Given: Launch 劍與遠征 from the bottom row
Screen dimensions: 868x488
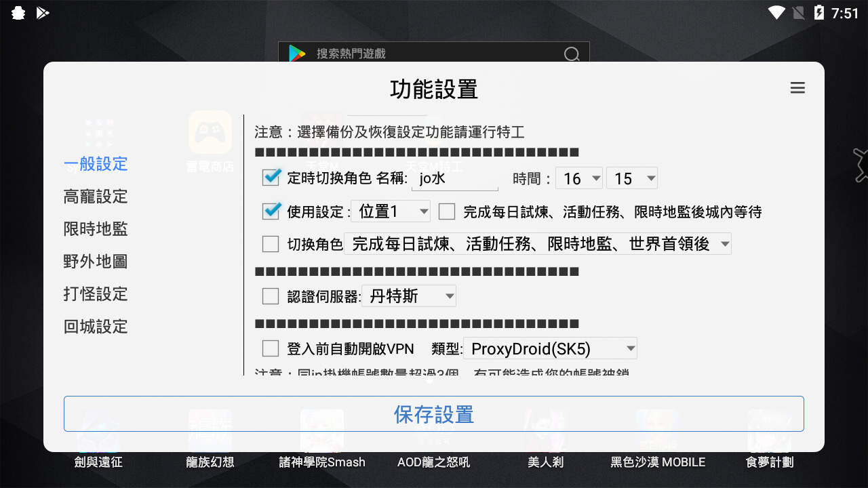Looking at the screenshot, I should (x=98, y=434).
